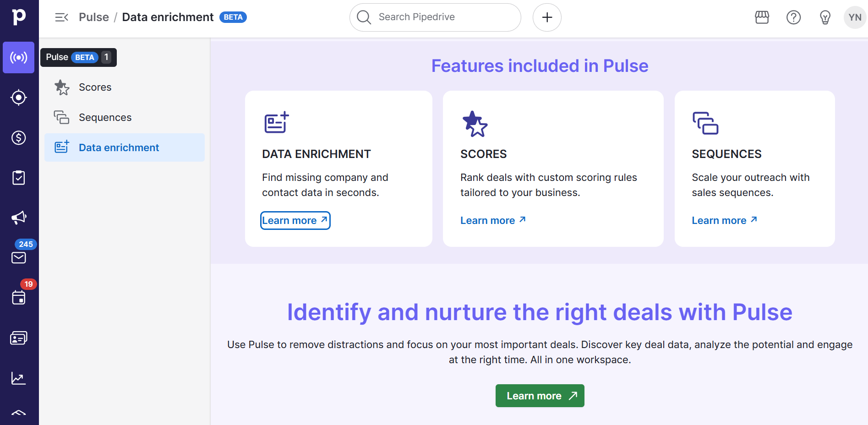This screenshot has width=868, height=425.
Task: Click 'Rank deals with custom scoring rules' text
Action: (549, 185)
